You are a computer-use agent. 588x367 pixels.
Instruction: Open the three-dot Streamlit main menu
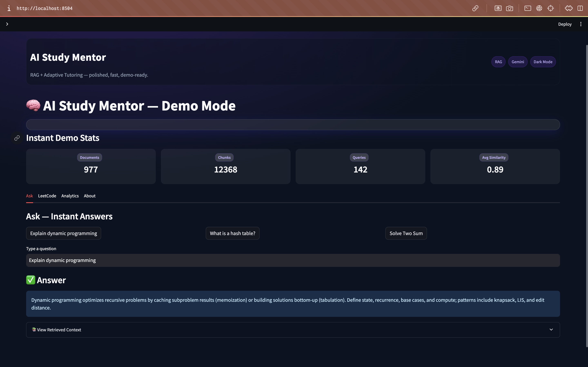pyautogui.click(x=581, y=24)
